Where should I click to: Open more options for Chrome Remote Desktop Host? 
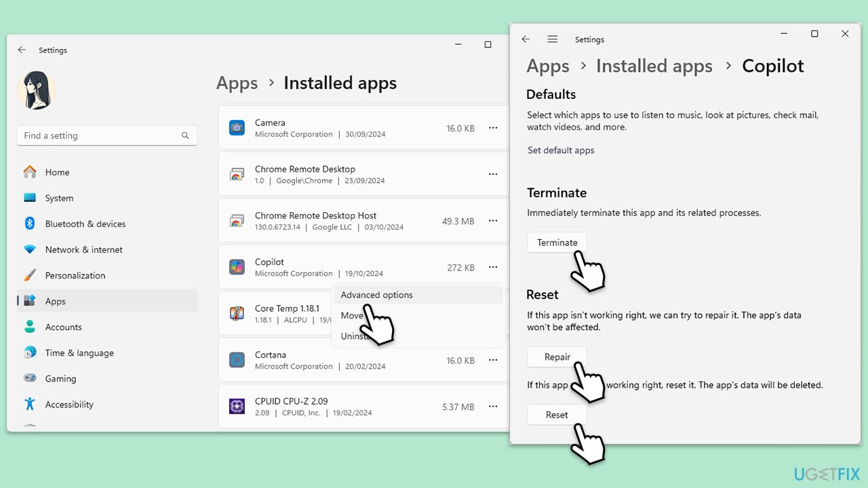pos(493,221)
